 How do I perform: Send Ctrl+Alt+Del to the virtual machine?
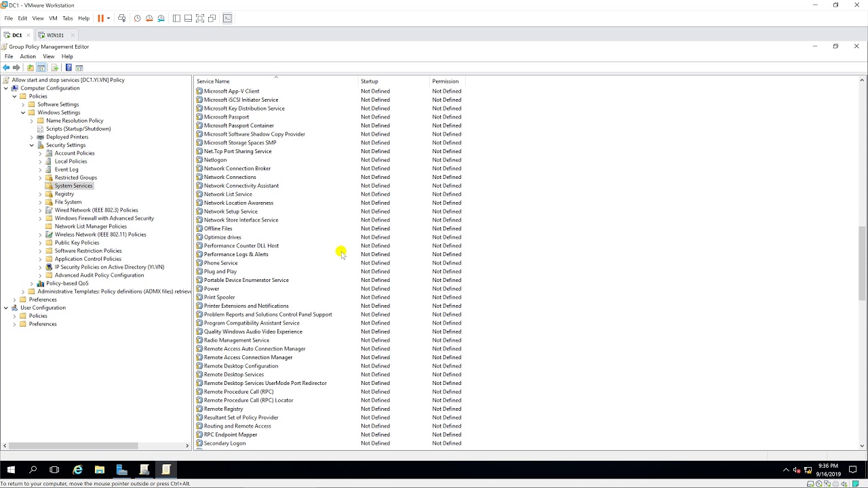122,18
